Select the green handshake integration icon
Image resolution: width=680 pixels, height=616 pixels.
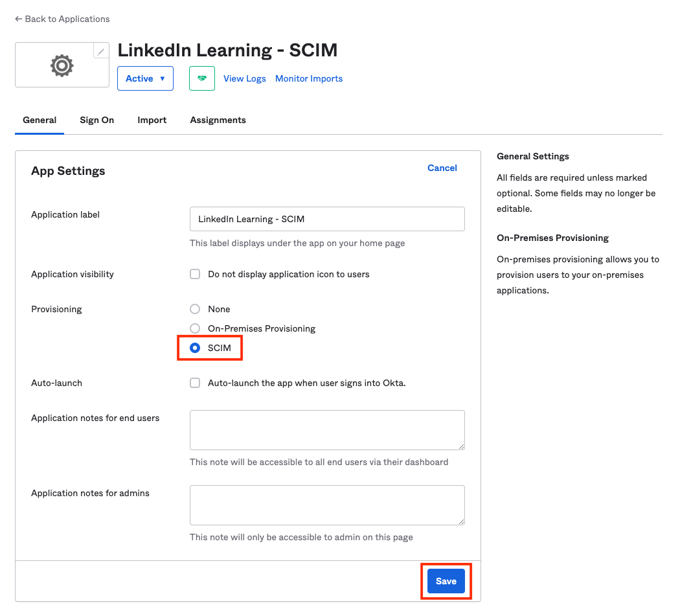point(201,78)
